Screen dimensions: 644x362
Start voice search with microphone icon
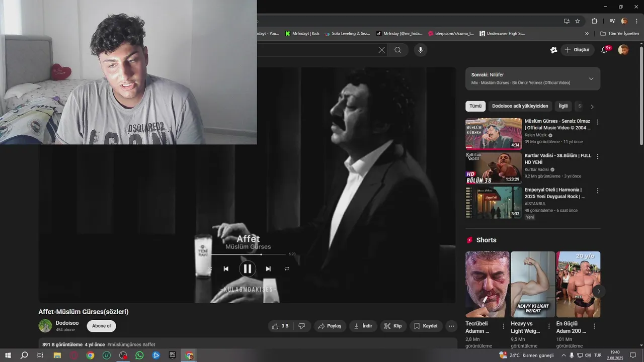(421, 50)
